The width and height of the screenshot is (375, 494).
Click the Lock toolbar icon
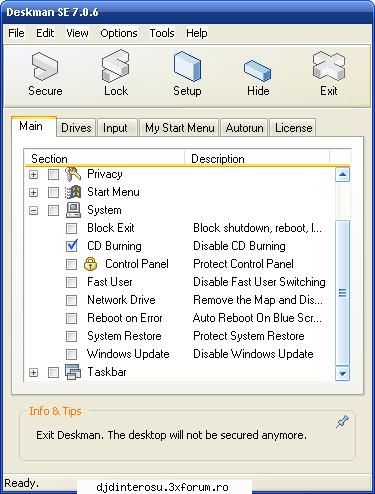coord(115,65)
